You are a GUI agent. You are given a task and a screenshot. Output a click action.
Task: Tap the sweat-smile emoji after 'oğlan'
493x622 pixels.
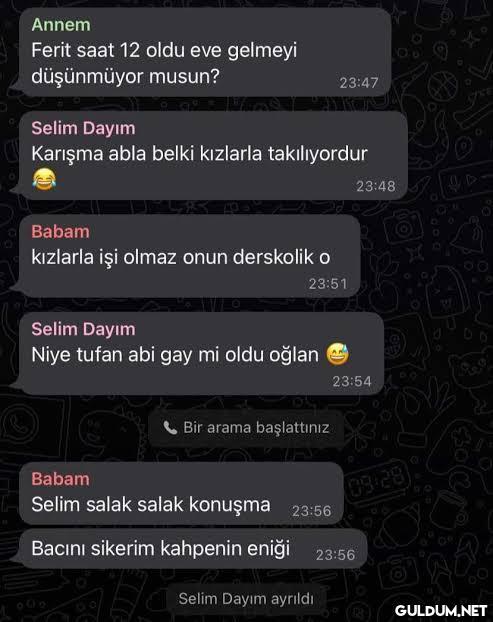pos(338,354)
